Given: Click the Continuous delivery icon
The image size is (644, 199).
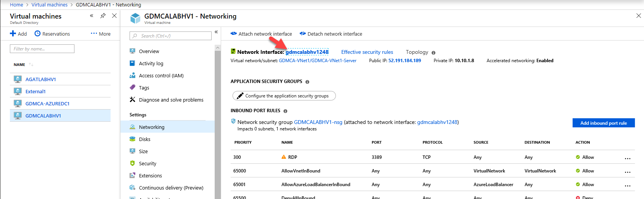Looking at the screenshot, I should [132, 187].
